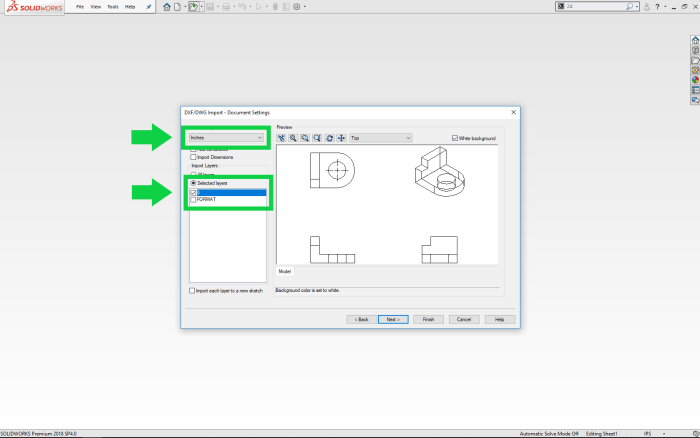Click the Open file icon in toolbar
700x438 pixels.
[193, 7]
